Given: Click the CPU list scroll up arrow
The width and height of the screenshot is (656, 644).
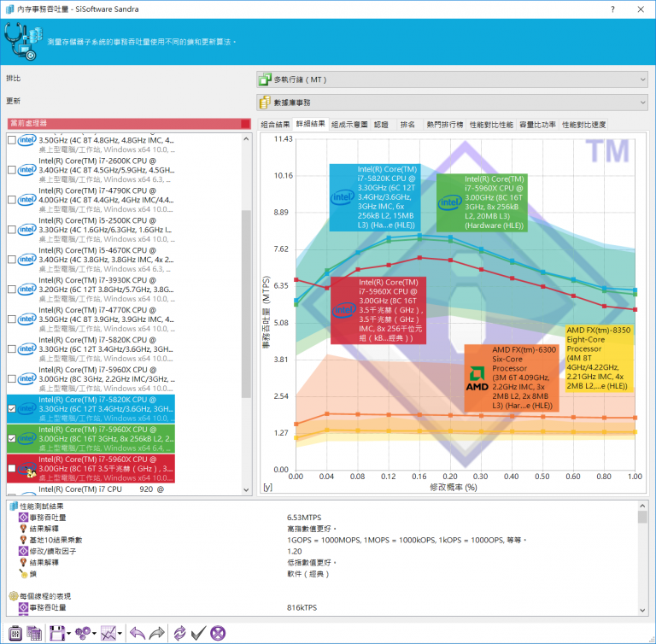Looking at the screenshot, I should 246,139.
